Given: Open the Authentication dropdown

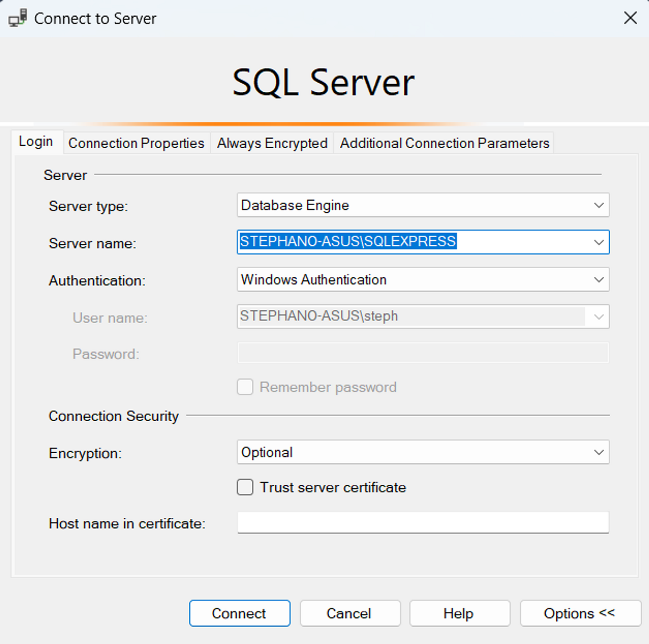Looking at the screenshot, I should pyautogui.click(x=598, y=280).
